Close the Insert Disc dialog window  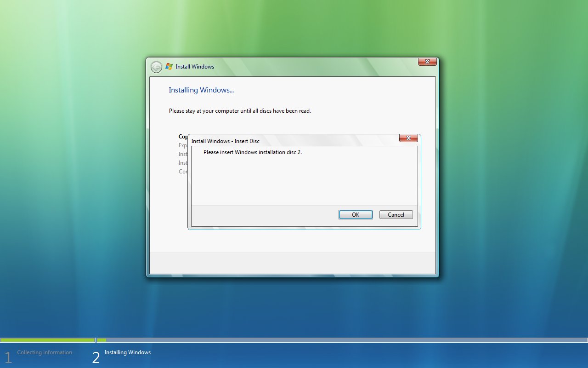pyautogui.click(x=408, y=138)
